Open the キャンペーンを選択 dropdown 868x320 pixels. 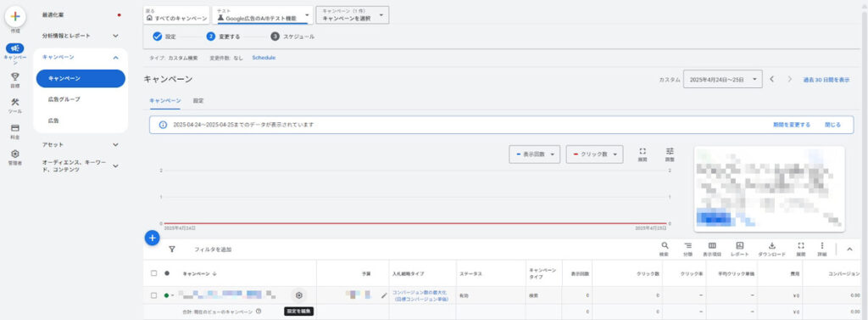(352, 15)
